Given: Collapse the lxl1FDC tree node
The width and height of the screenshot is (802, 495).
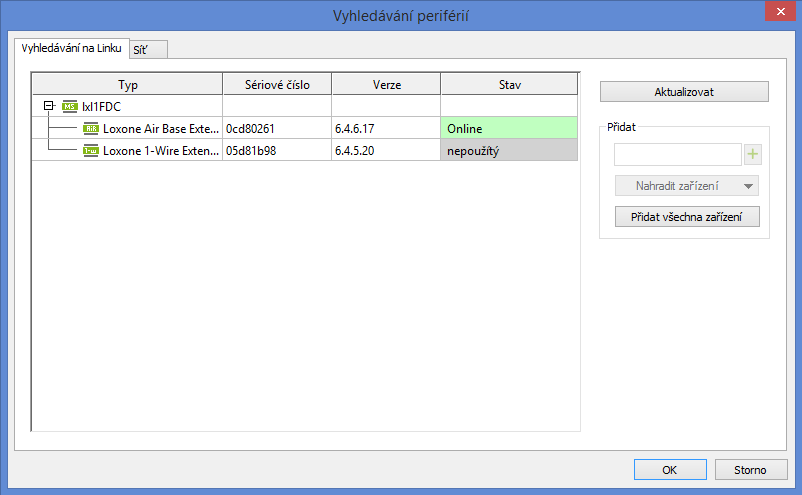Looking at the screenshot, I should [49, 106].
